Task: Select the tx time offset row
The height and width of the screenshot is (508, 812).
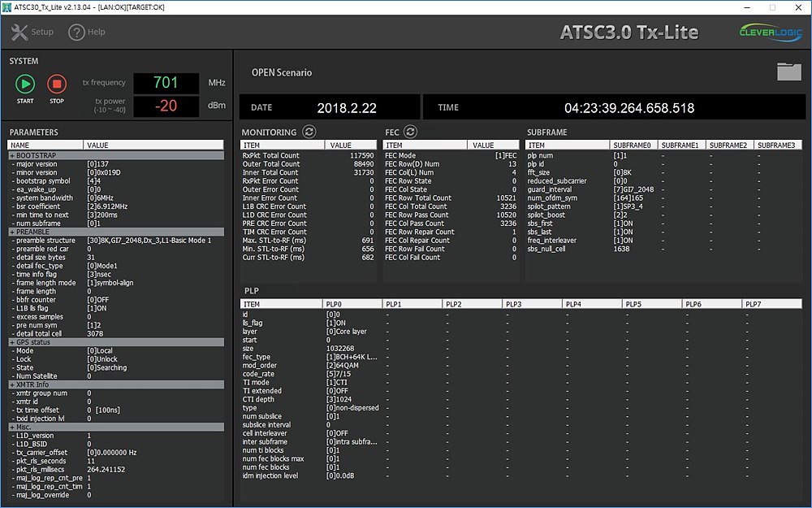Action: coord(115,410)
